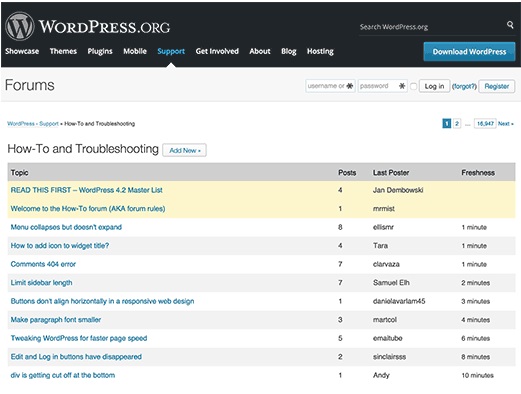Select the Support breadcrumb link
This screenshot has height=394, width=521.
[x=49, y=124]
